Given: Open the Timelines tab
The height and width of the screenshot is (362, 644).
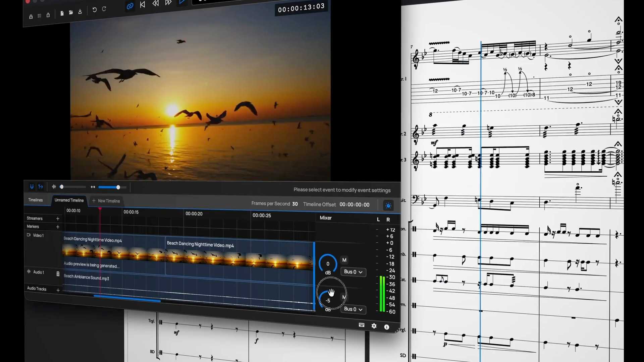Looking at the screenshot, I should coord(36,200).
